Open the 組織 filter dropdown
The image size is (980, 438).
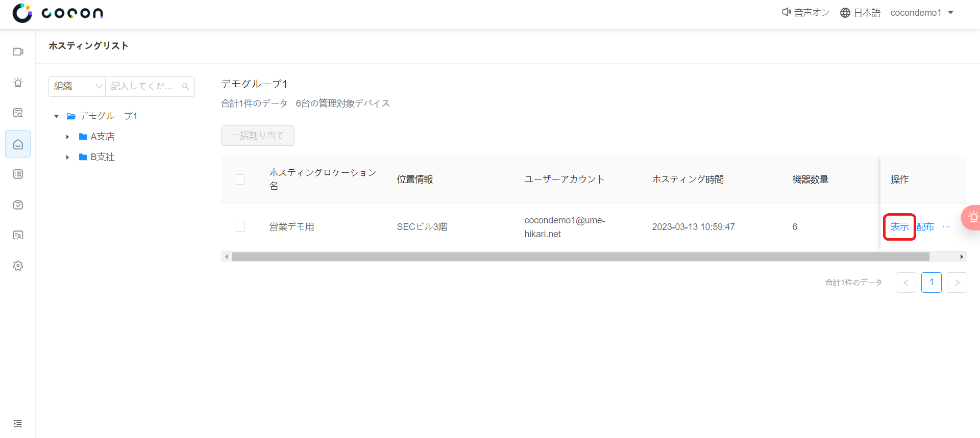(x=77, y=87)
